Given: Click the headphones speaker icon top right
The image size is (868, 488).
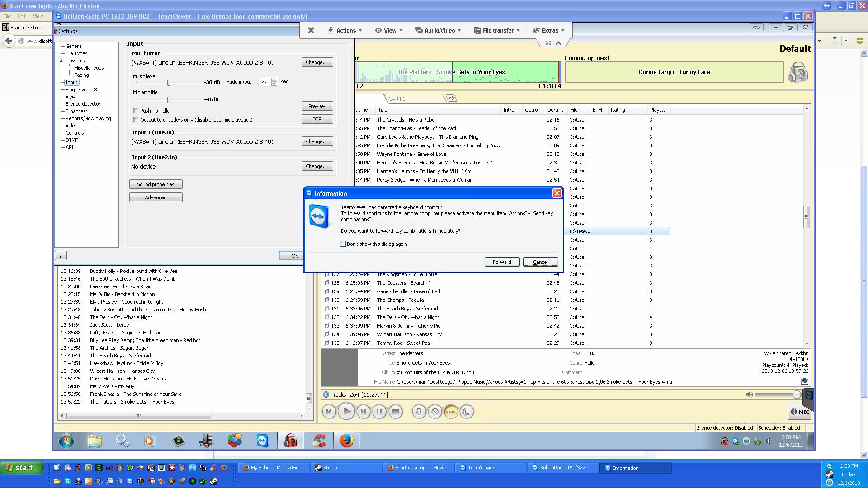Looking at the screenshot, I should [x=798, y=72].
